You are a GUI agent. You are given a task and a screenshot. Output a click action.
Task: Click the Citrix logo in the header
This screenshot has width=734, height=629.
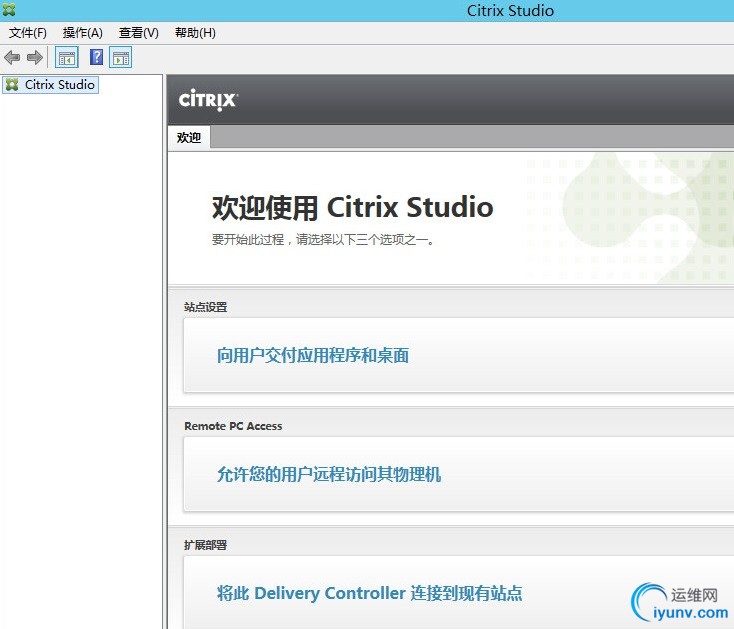tap(208, 100)
